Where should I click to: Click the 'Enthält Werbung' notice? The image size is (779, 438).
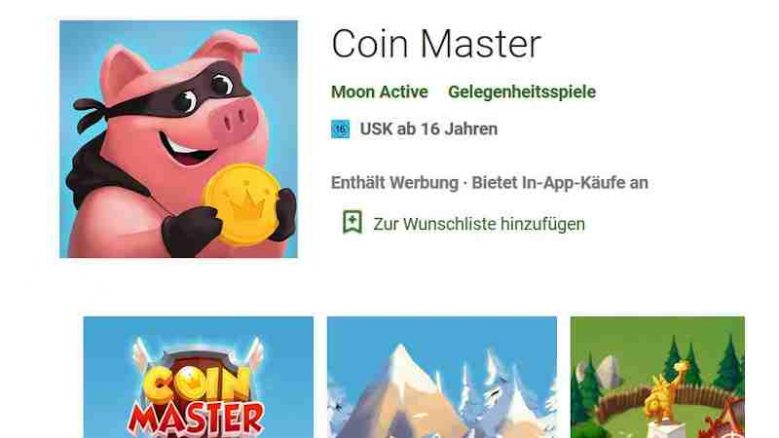pos(394,183)
